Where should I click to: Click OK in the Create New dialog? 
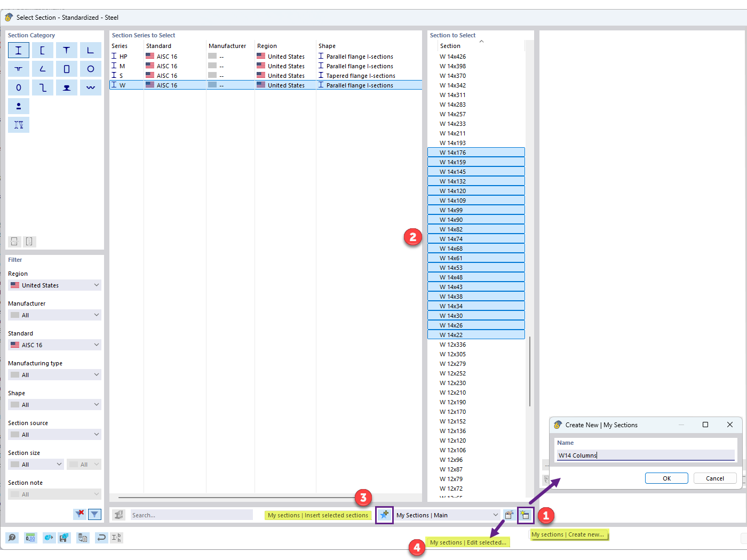[x=666, y=478]
